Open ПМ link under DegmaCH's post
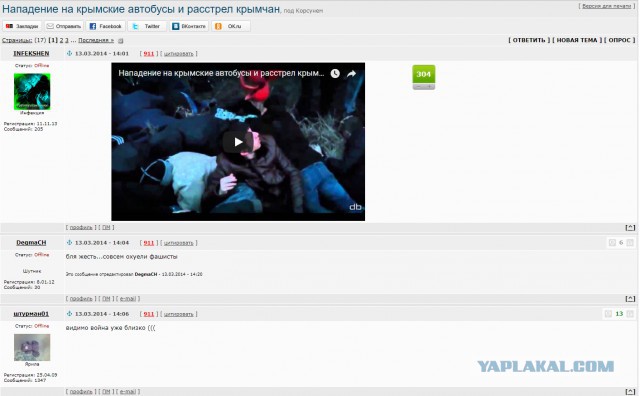Screen dimensions: 640x396 point(106,298)
